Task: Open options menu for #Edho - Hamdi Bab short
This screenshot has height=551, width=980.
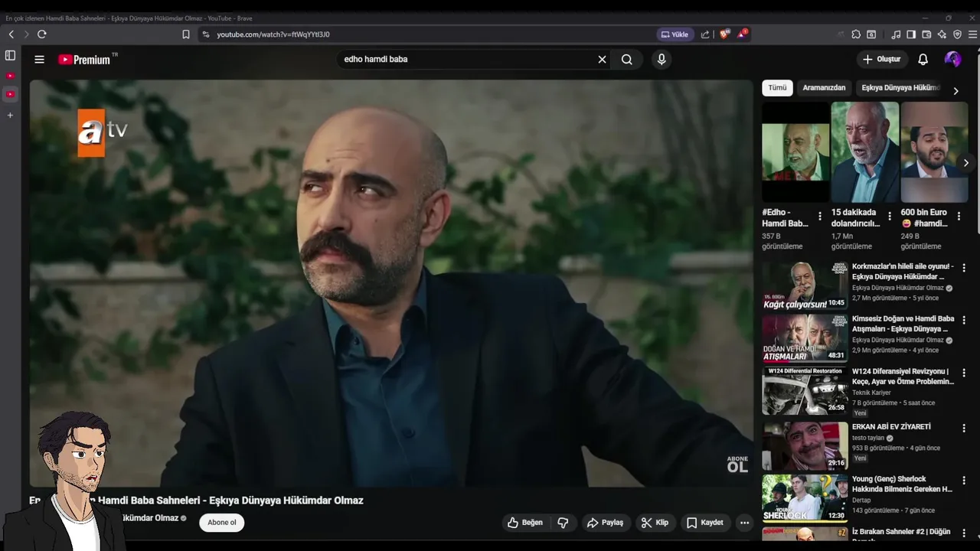Action: (x=820, y=217)
